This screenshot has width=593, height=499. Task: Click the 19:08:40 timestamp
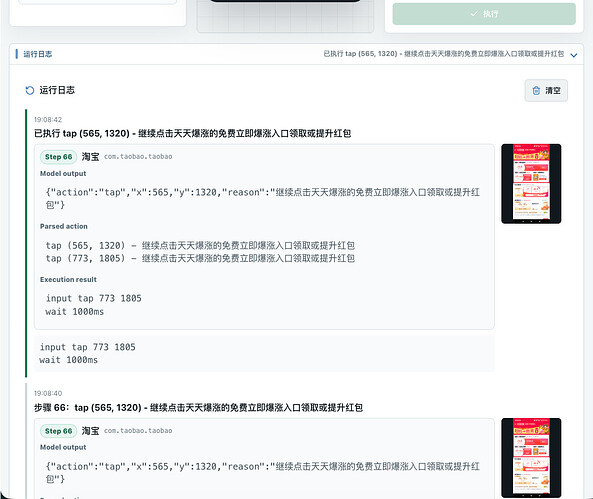(x=48, y=393)
